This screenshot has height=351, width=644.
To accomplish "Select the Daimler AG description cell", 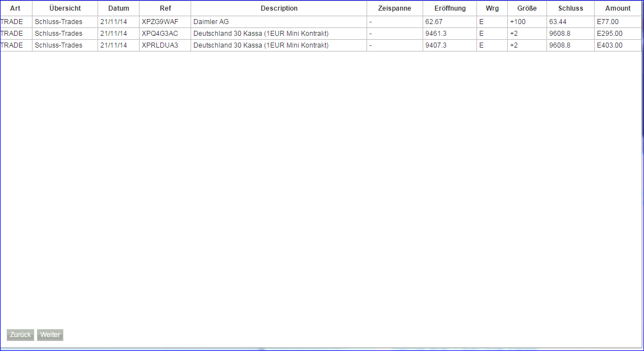I will [279, 22].
